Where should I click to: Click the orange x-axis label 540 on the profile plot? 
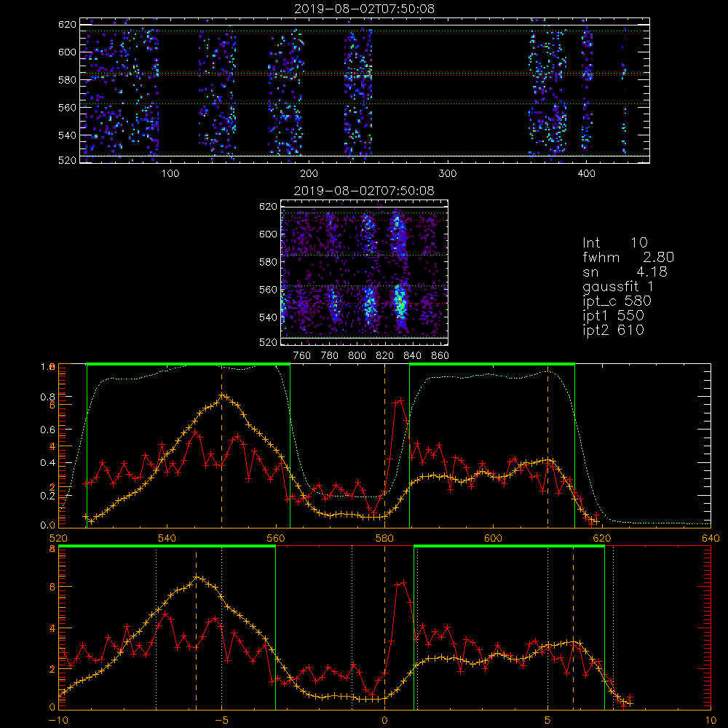(167, 539)
